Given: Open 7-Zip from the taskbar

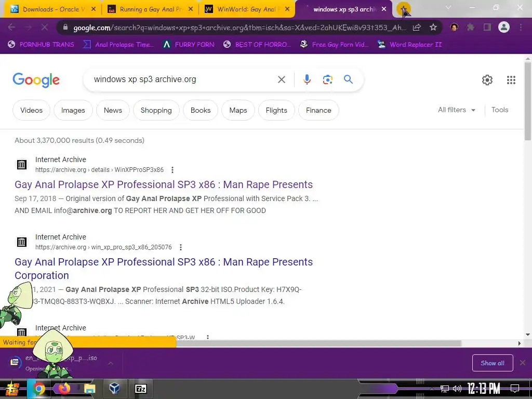Looking at the screenshot, I should (x=140, y=389).
